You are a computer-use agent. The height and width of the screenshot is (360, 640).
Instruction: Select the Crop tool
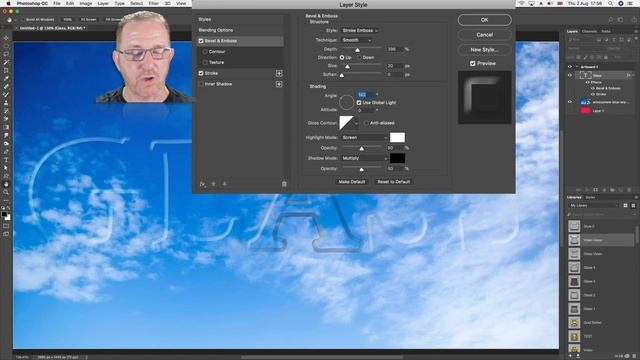(x=6, y=70)
